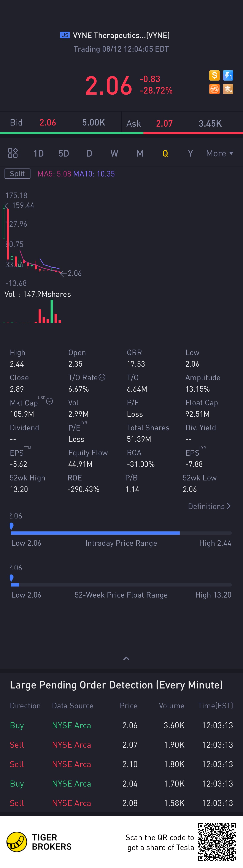The image size is (243, 868).
Task: Show info for T/O Rate
Action: tap(102, 377)
